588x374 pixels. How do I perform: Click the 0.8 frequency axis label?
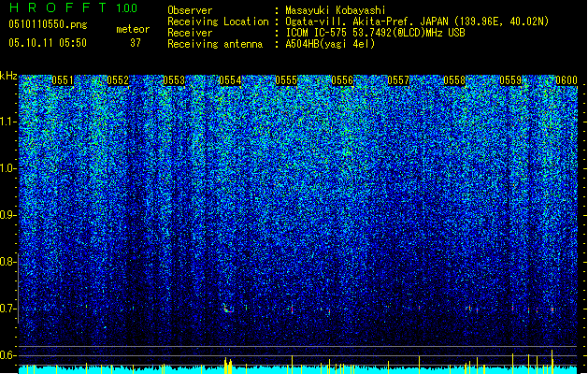7,262
